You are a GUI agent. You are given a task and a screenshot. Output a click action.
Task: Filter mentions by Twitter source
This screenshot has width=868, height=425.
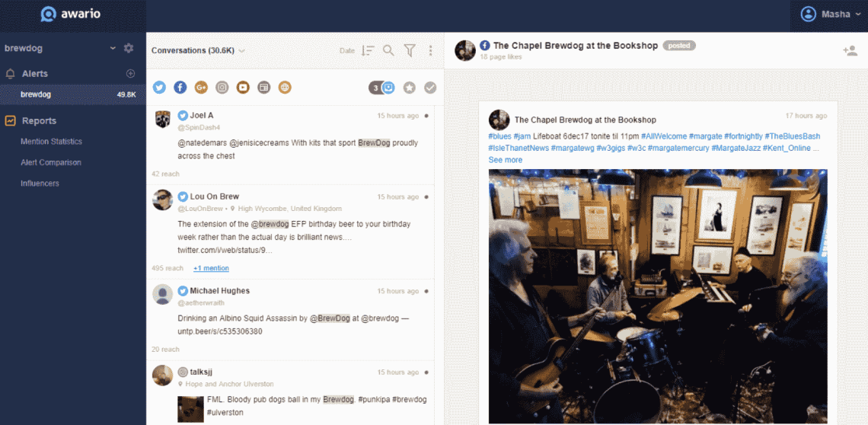coord(159,87)
